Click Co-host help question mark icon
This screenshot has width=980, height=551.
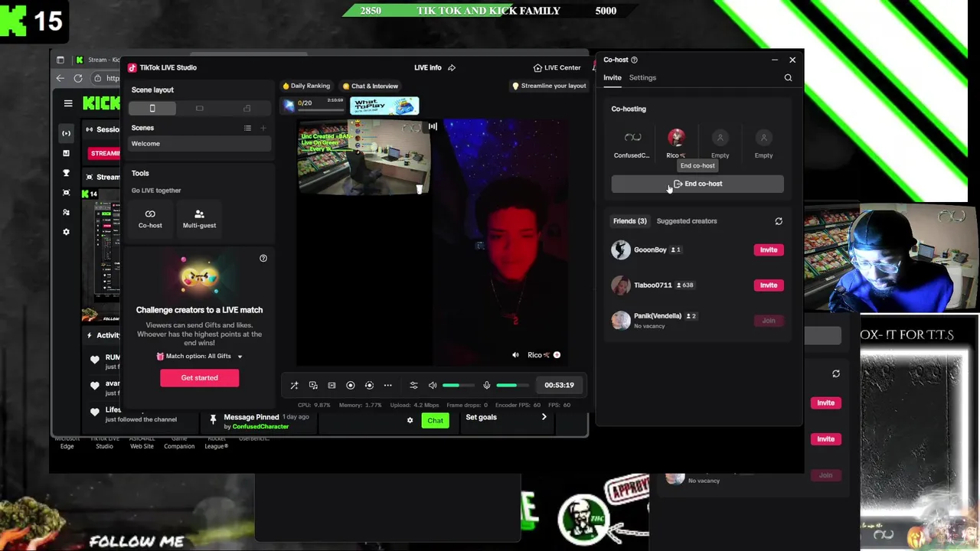click(x=634, y=60)
